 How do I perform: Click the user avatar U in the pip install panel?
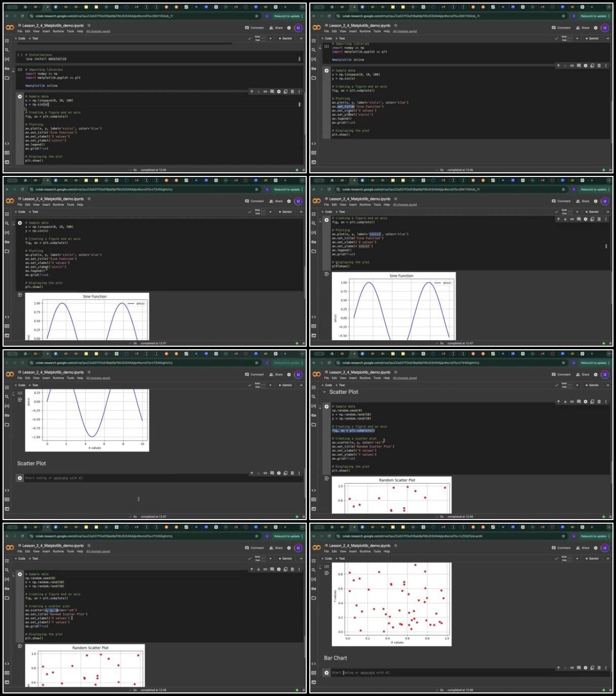[298, 28]
